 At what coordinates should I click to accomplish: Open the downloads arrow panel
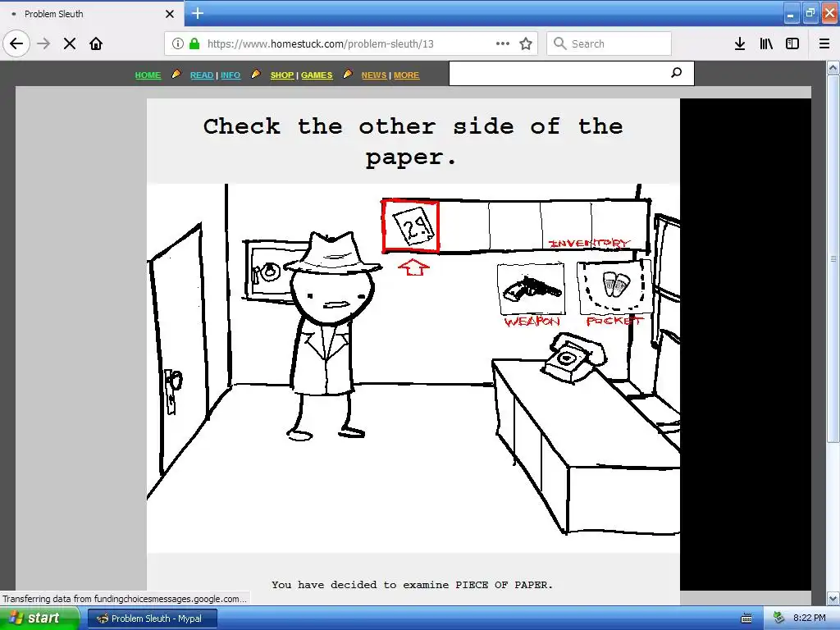point(740,43)
